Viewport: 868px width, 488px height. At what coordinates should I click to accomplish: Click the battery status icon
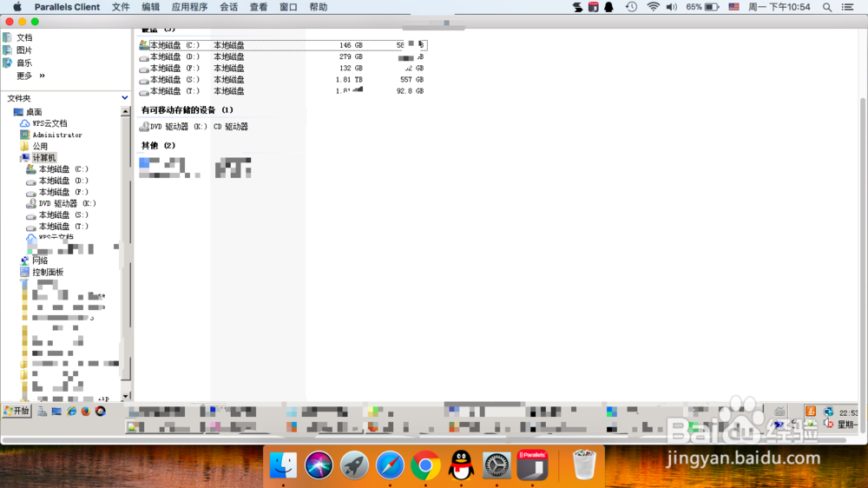712,7
